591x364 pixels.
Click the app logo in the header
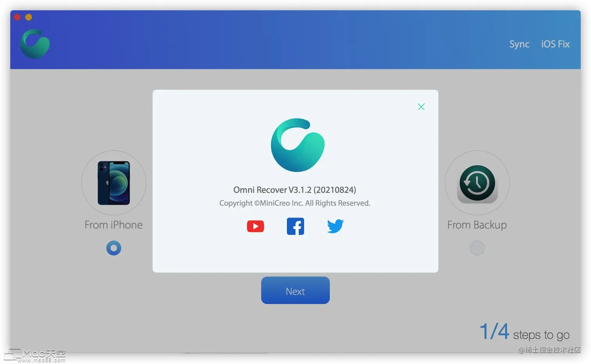tap(35, 44)
